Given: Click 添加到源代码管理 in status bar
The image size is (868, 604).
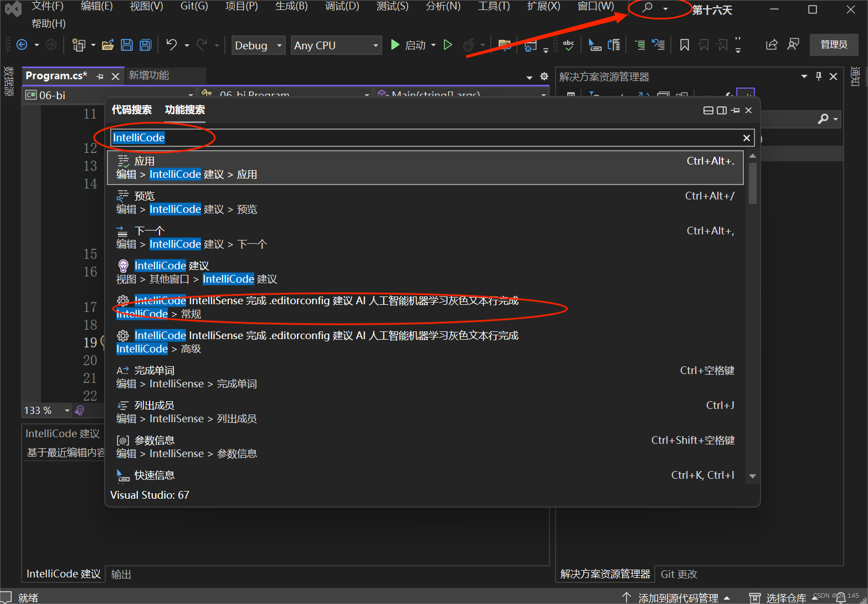Looking at the screenshot, I should coord(678,598).
